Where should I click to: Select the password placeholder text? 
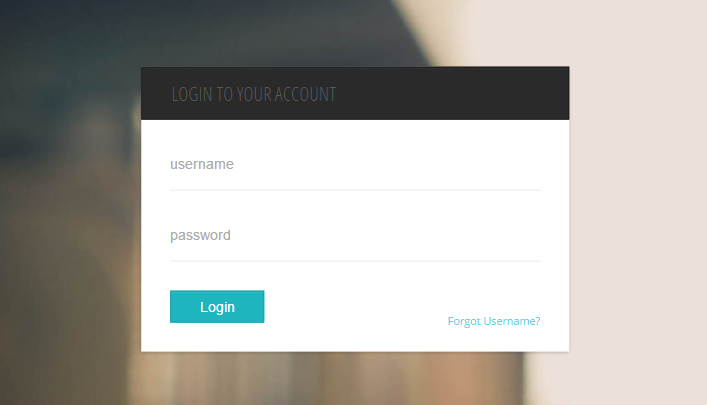200,235
